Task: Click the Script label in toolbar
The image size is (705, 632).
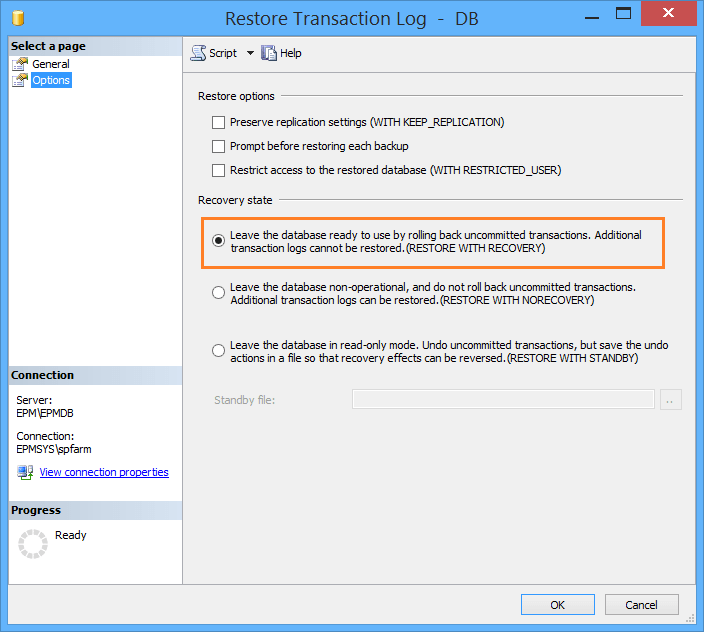Action: (x=223, y=53)
